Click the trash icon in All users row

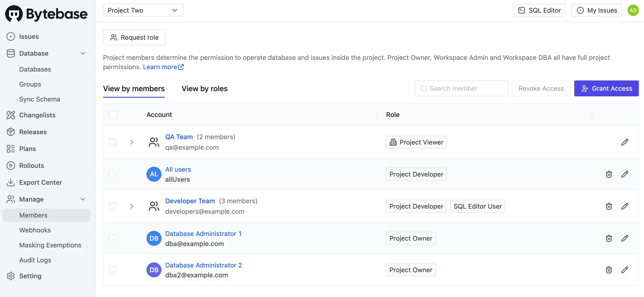click(x=609, y=174)
